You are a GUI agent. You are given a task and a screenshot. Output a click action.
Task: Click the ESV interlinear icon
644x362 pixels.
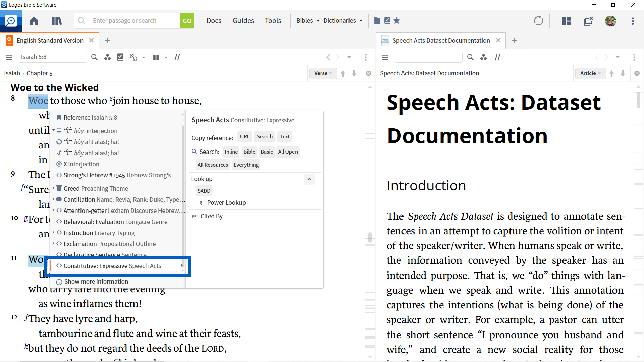tap(133, 57)
